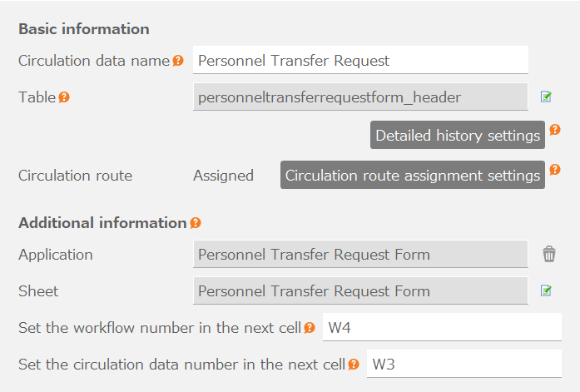Screen dimensions: 580x392
Task: Click the Sheet field
Action: tap(360, 291)
